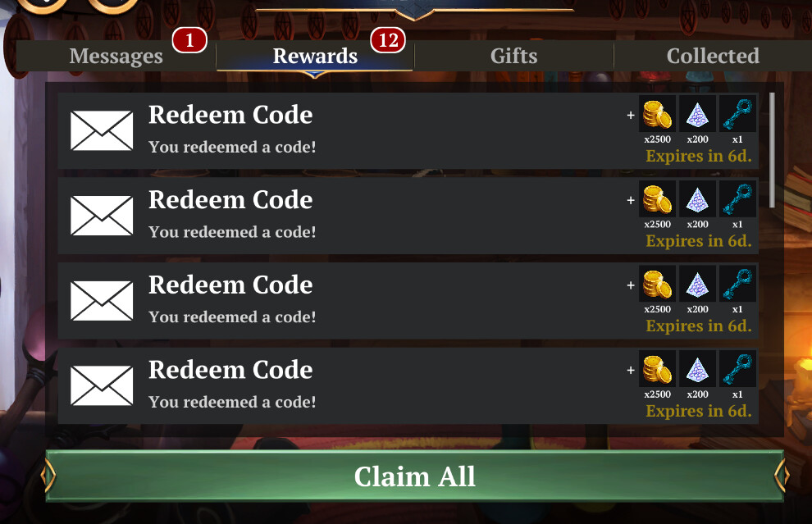Viewport: 812px width, 524px height.
Task: Expand rewards with plus sign in fourth row
Action: point(630,370)
